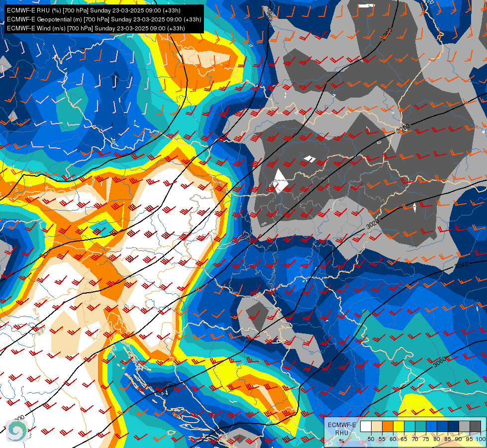Click the ECMWF-E RHU (%) title line

pyautogui.click(x=94, y=10)
